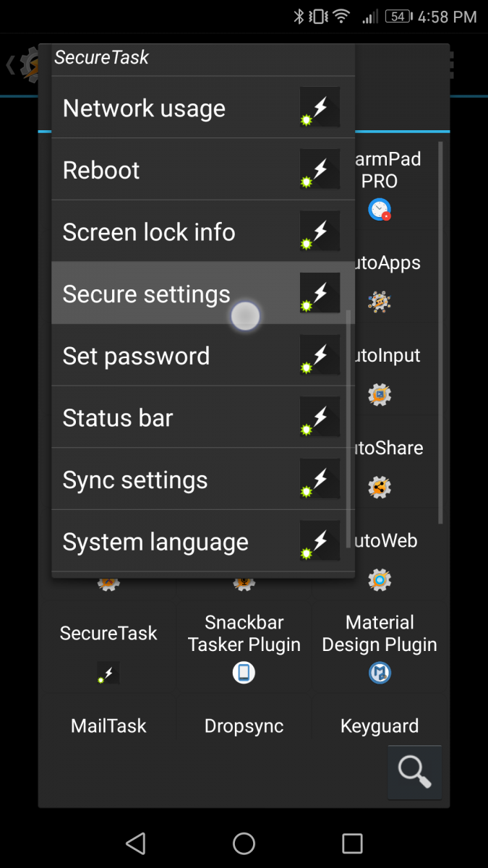Tap the AlarmPad PRO clock icon
The height and width of the screenshot is (868, 488).
pyautogui.click(x=380, y=210)
